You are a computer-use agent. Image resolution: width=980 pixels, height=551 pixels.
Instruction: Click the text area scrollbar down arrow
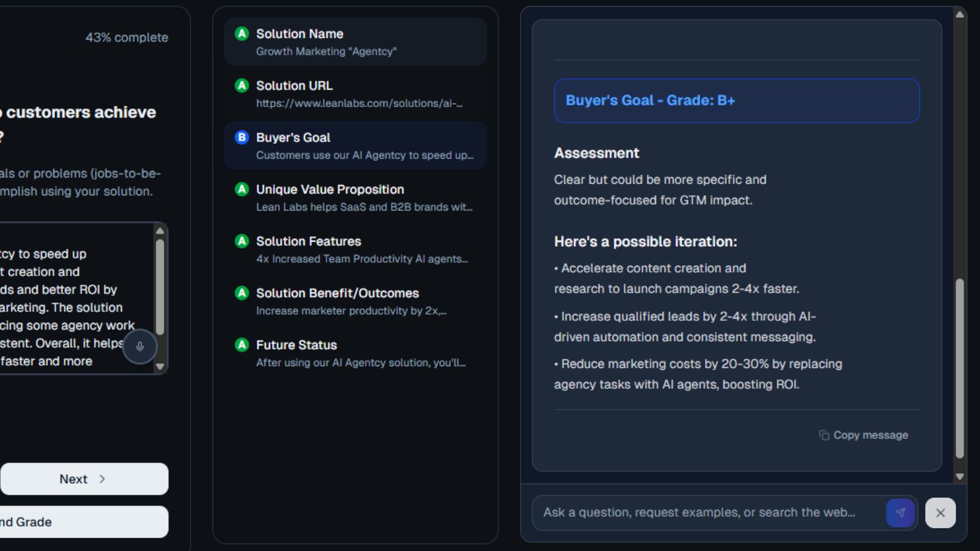pos(160,367)
